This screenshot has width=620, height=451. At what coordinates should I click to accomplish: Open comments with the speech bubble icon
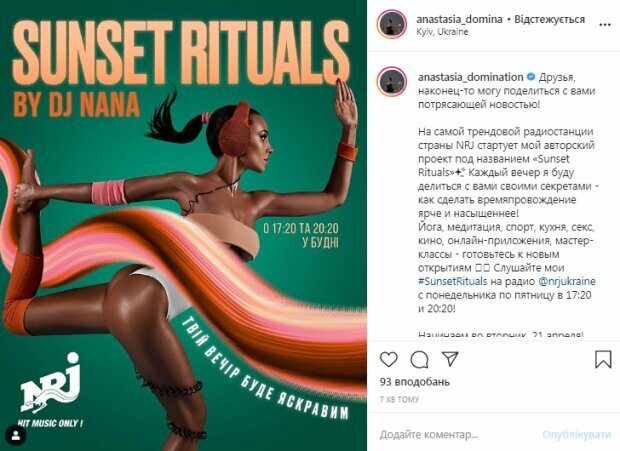click(420, 359)
